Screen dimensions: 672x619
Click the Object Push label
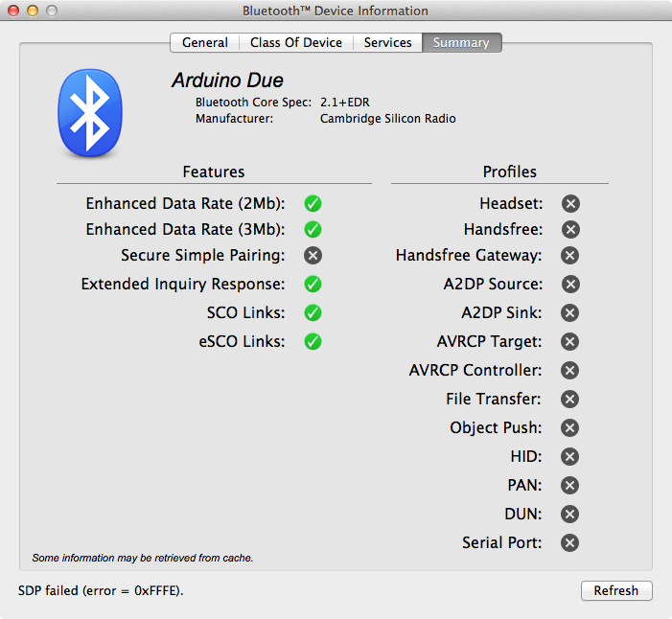click(496, 427)
